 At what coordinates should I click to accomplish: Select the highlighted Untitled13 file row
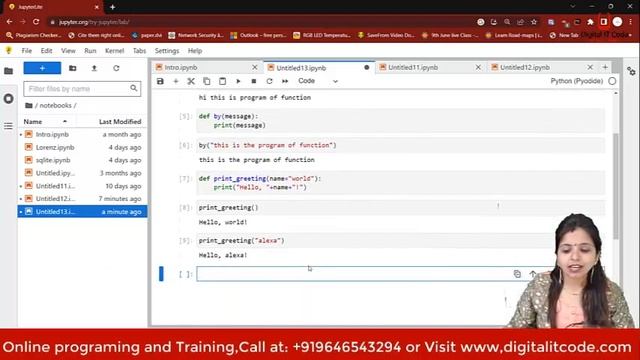(x=82, y=211)
